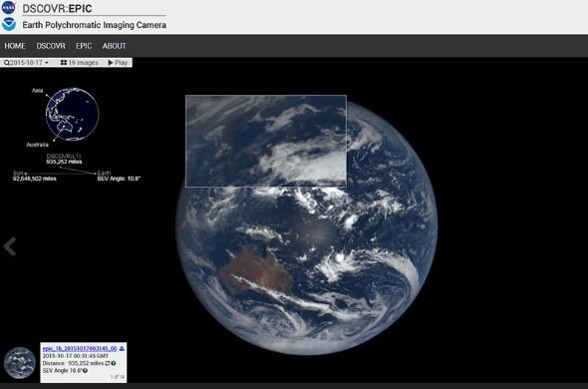Click the Sun 92,648,502 miles label
Image resolution: width=588 pixels, height=389 pixels.
coord(35,176)
